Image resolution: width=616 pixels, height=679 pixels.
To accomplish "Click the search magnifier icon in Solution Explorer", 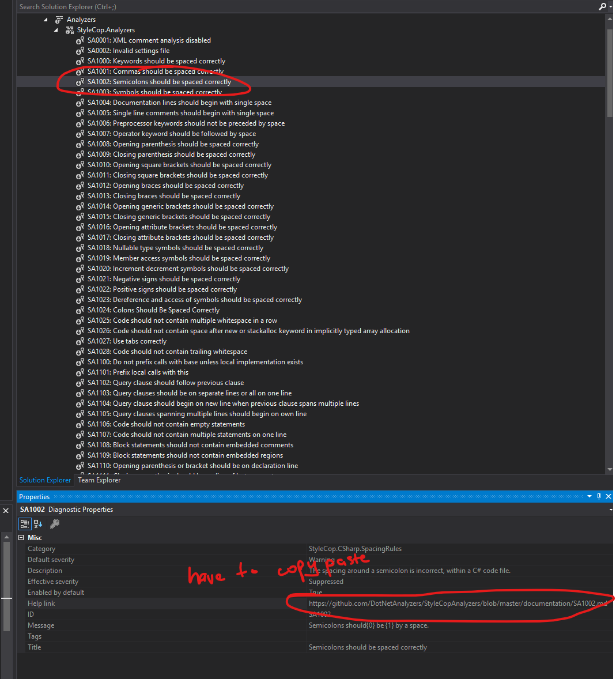I will 602,6.
